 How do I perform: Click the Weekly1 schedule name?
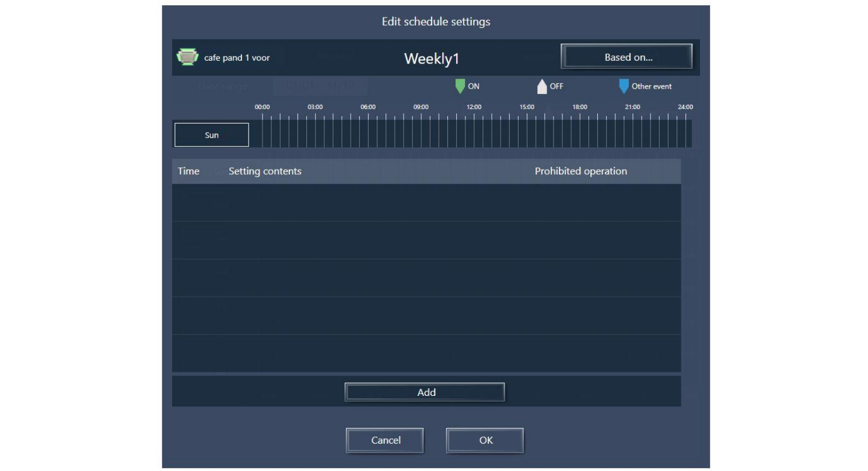[432, 58]
